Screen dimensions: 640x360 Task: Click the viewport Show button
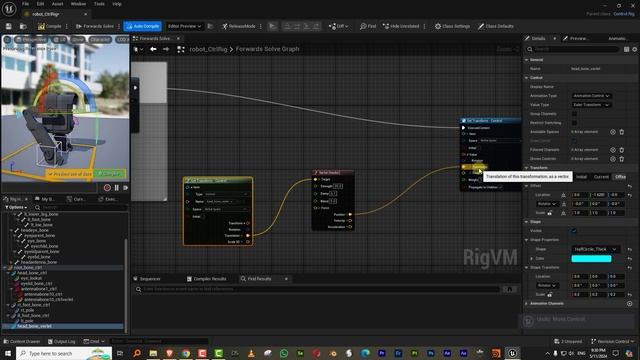coord(77,40)
